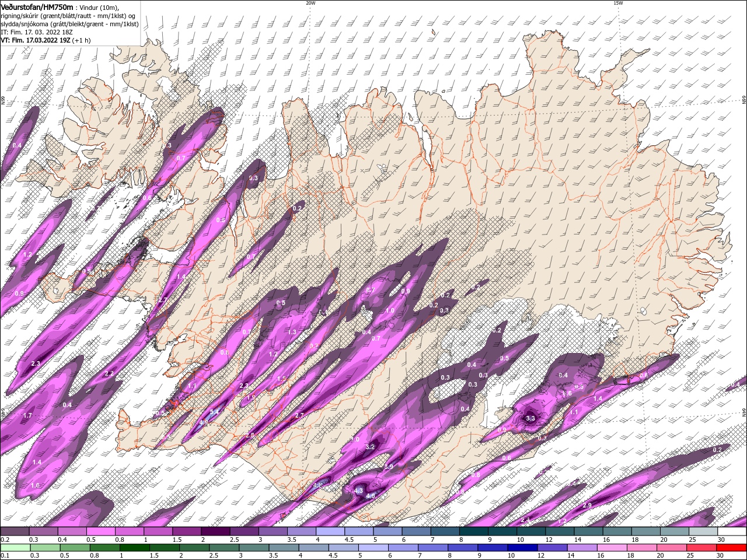Click the '1.7' value near the left edge
This screenshot has width=747, height=560.
27,415
